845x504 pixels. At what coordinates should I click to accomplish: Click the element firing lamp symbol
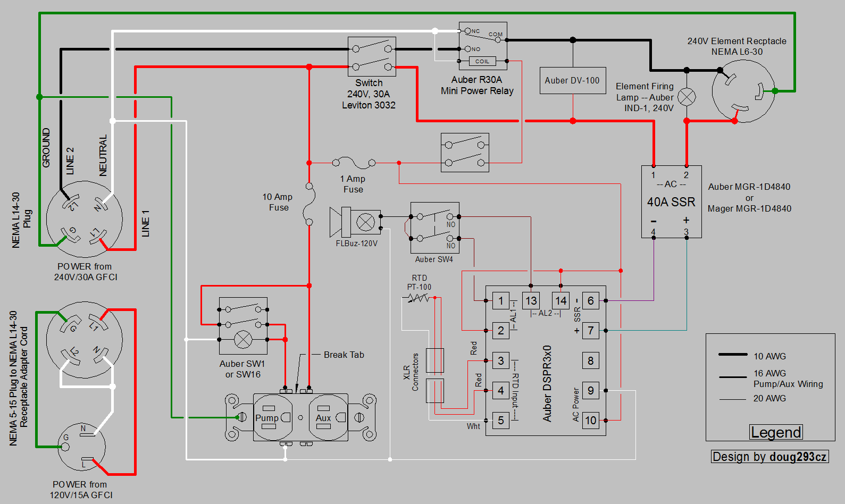click(687, 97)
